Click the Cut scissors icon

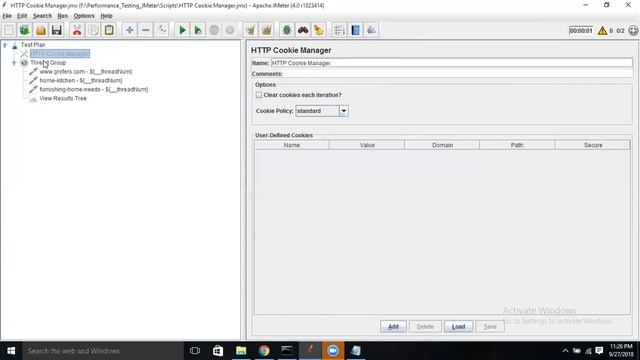coord(77,30)
